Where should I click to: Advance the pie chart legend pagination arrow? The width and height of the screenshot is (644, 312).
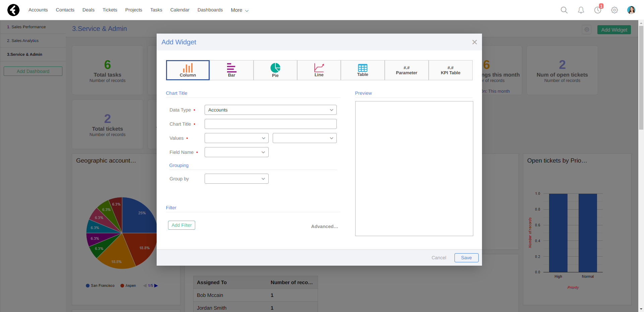point(156,285)
